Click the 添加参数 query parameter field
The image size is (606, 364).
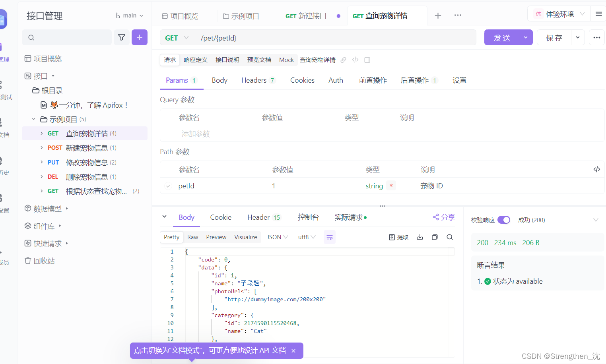pos(196,134)
